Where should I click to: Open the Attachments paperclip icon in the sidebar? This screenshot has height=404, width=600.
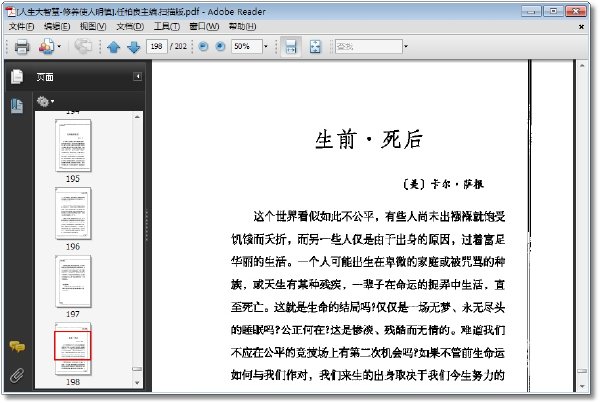(x=17, y=375)
